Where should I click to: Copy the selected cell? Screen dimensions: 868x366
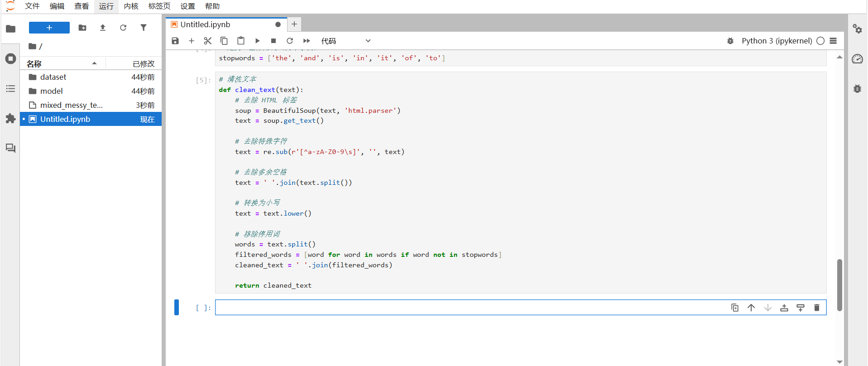click(x=224, y=41)
